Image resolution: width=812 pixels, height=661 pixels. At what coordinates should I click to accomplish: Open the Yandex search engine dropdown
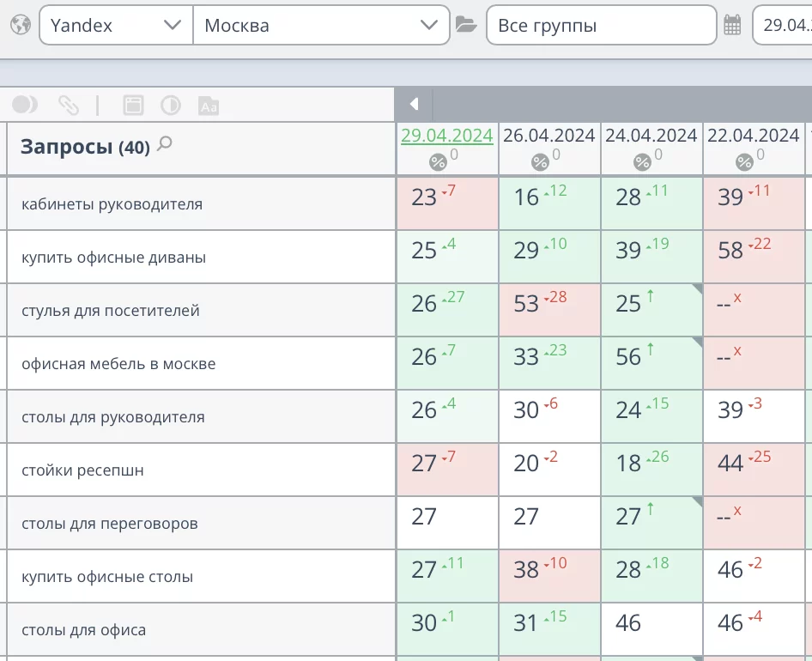[115, 25]
